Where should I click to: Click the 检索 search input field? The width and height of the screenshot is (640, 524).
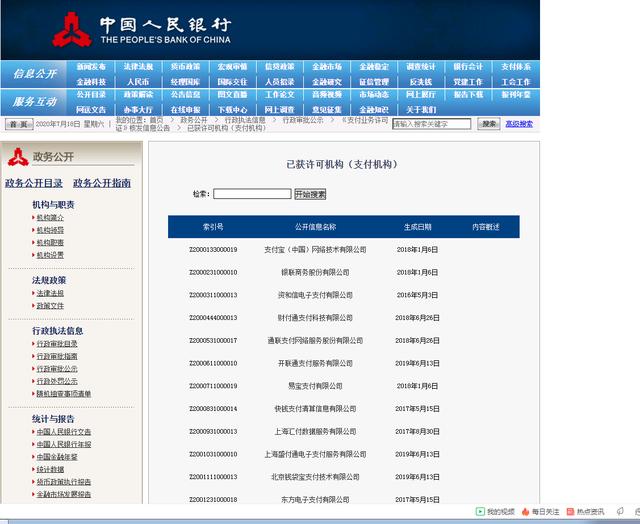click(252, 194)
